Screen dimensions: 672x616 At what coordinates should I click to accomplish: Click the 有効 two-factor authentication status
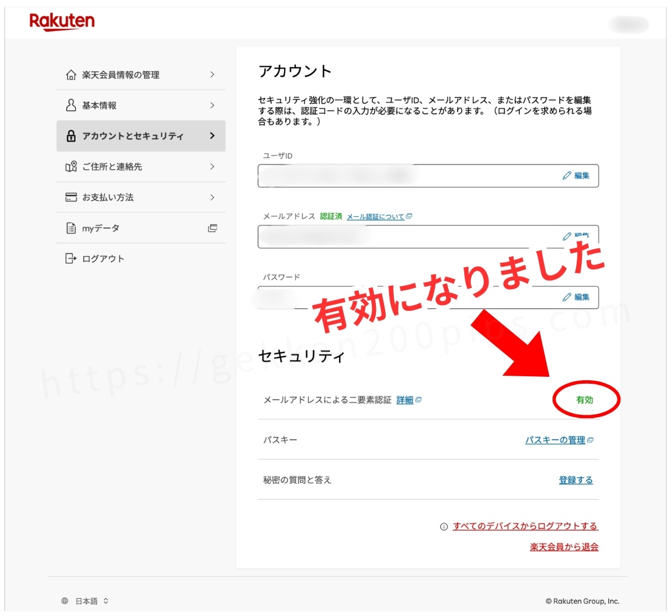tap(585, 400)
